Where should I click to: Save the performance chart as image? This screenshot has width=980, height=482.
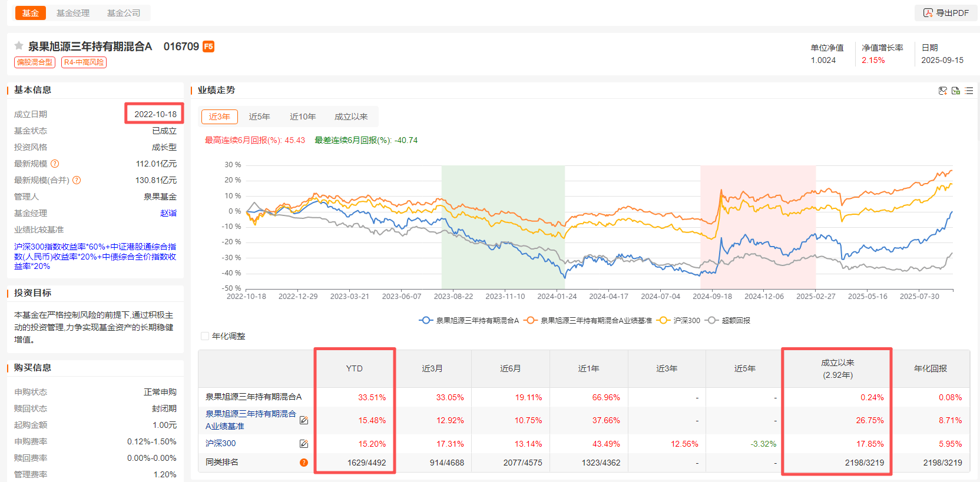coord(942,91)
